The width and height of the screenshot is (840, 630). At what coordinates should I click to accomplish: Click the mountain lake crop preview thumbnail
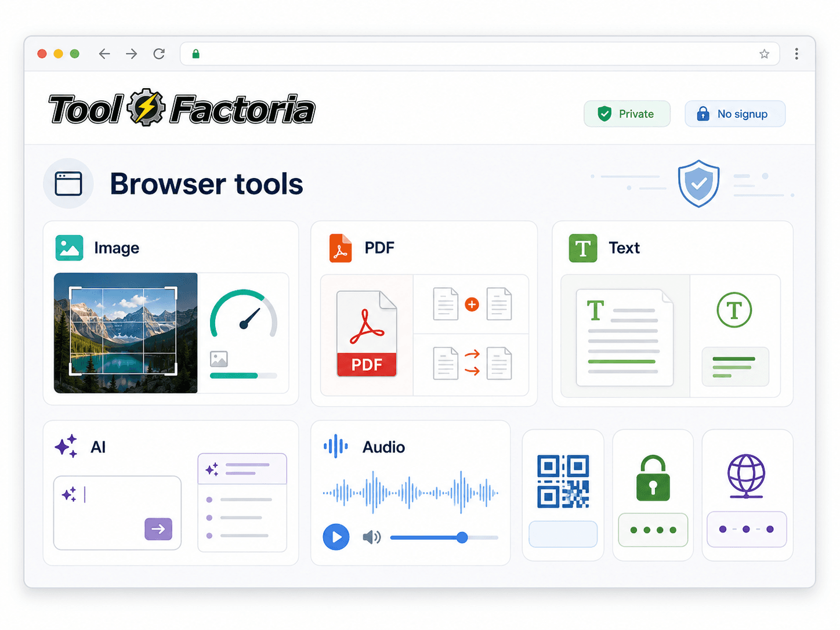[x=126, y=333]
